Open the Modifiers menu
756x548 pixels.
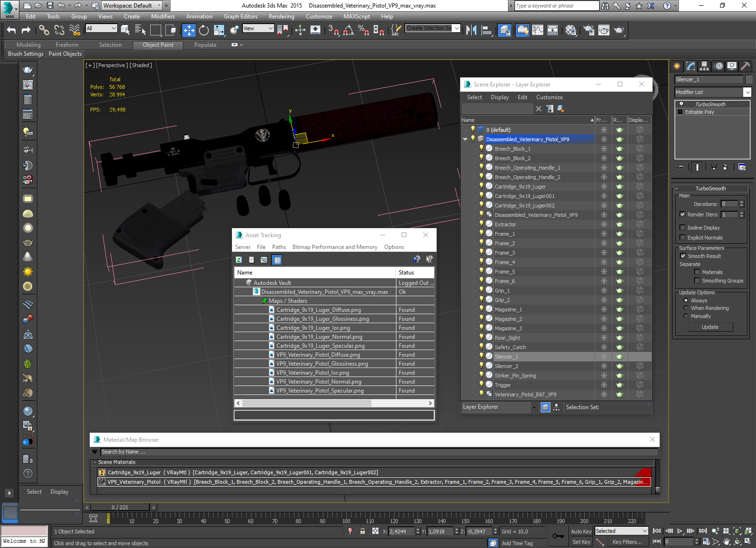163,17
